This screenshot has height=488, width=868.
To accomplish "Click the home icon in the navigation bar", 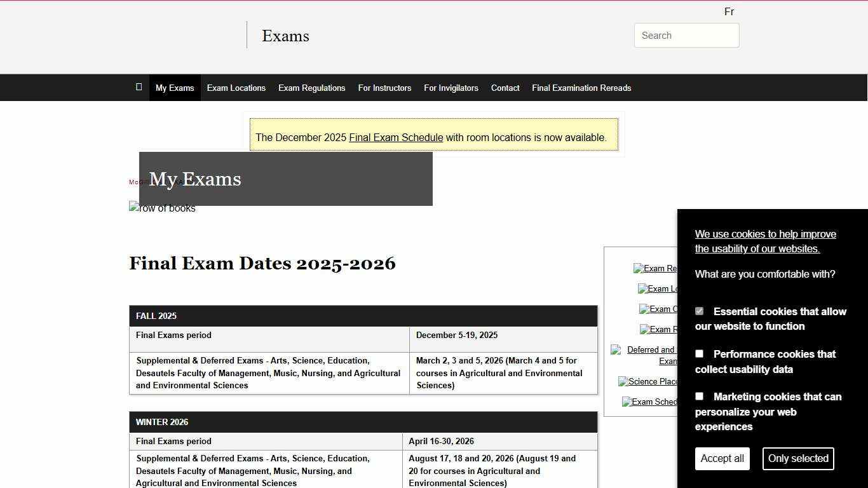I will click(139, 87).
